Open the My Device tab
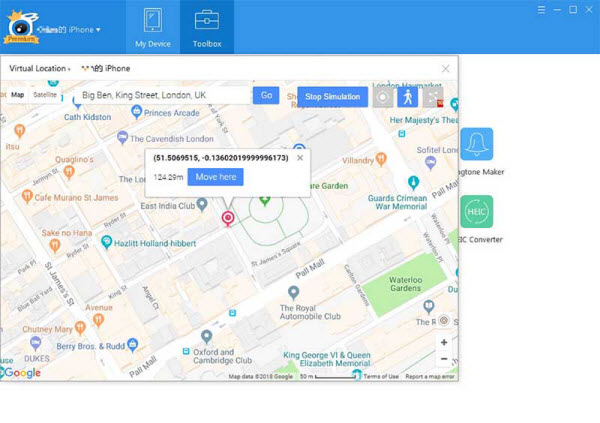The height and width of the screenshot is (423, 600). click(153, 27)
